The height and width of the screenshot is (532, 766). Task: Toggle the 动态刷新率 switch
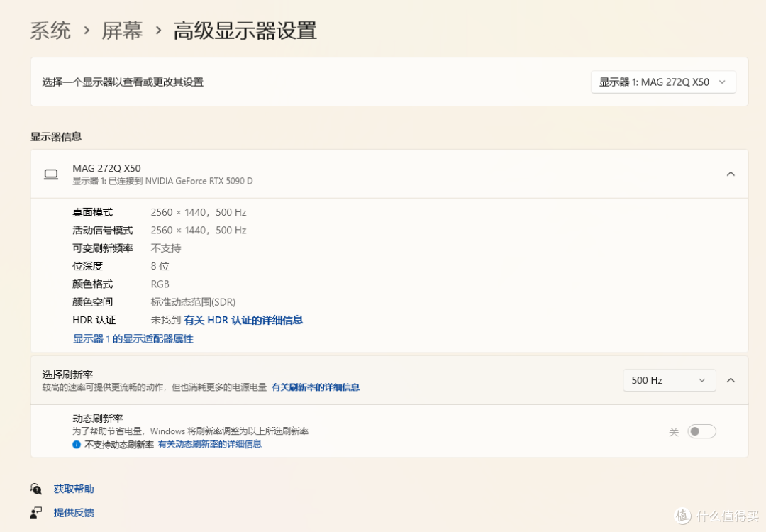(701, 431)
